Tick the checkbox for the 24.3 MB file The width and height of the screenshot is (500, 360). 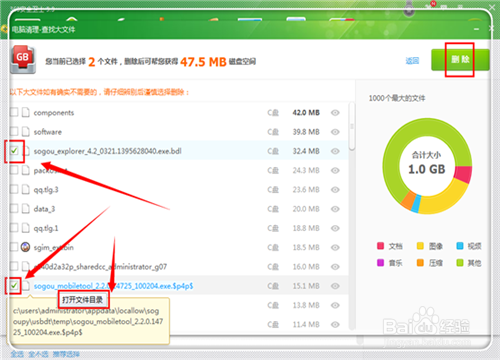pos(14,170)
